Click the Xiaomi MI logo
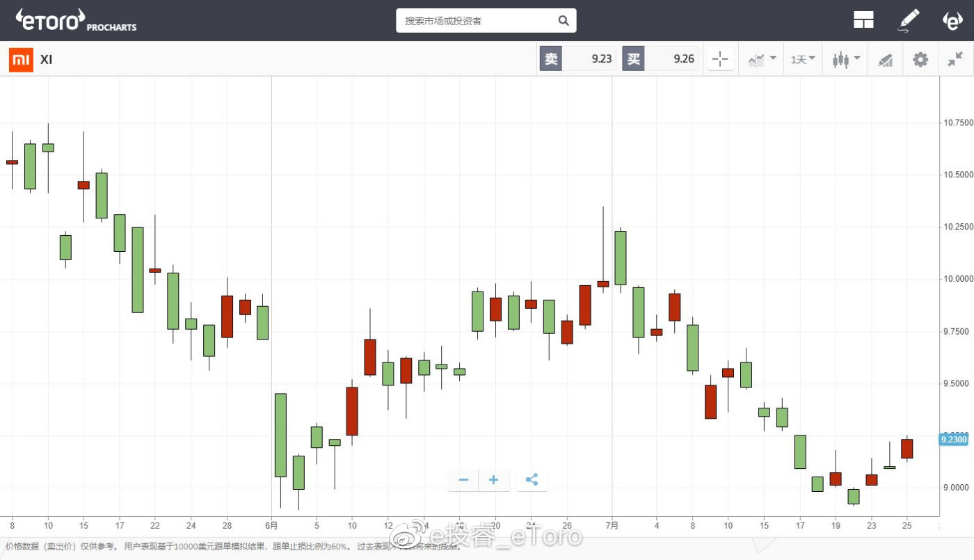This screenshot has height=560, width=974. point(21,60)
